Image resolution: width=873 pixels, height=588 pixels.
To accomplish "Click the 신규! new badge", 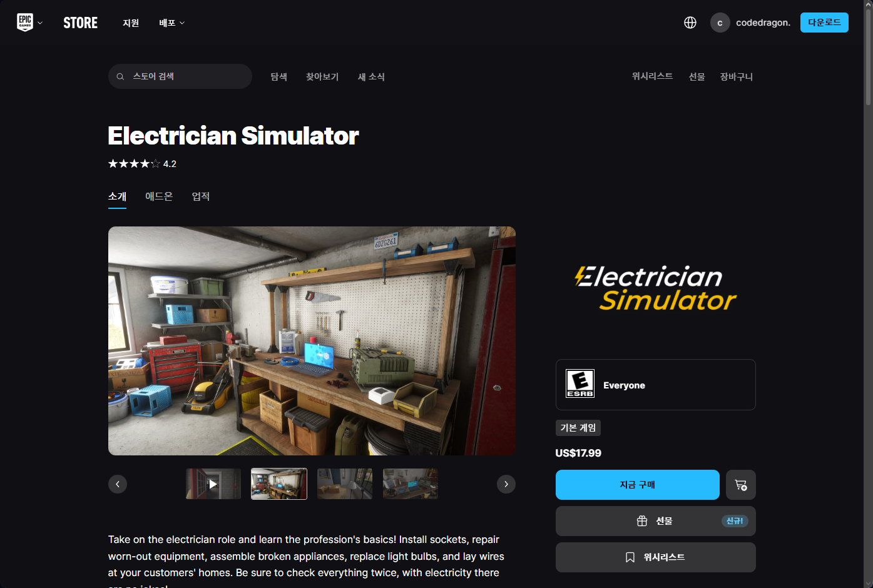I will tap(735, 521).
